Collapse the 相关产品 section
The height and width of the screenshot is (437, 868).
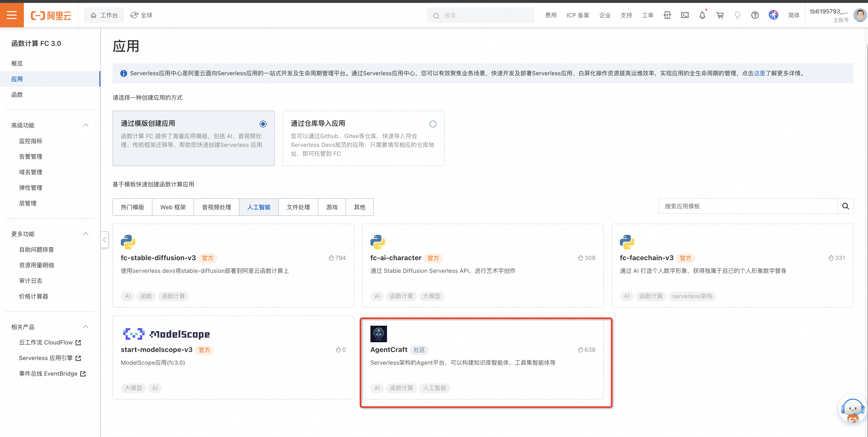(85, 327)
